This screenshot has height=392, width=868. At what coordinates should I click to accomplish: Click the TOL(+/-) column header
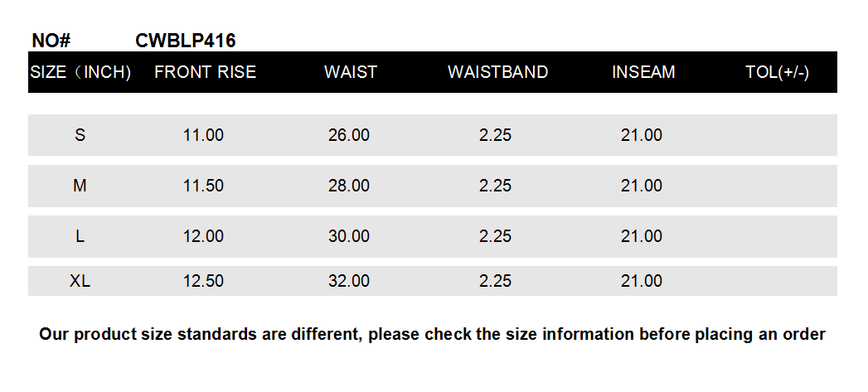[777, 72]
